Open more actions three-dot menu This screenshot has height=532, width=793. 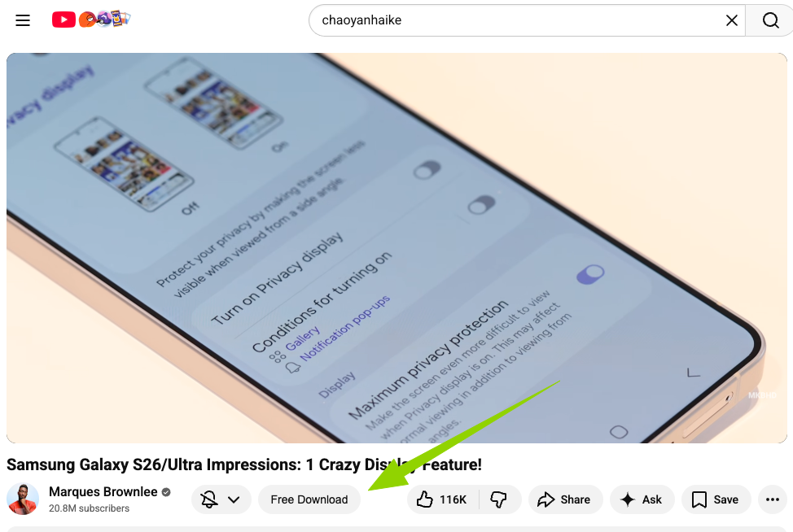pos(773,499)
